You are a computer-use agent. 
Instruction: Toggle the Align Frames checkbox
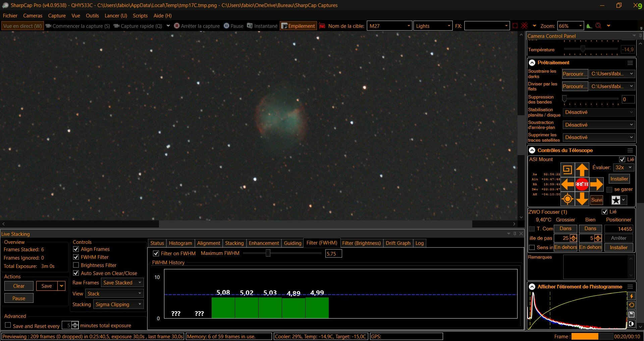point(76,249)
